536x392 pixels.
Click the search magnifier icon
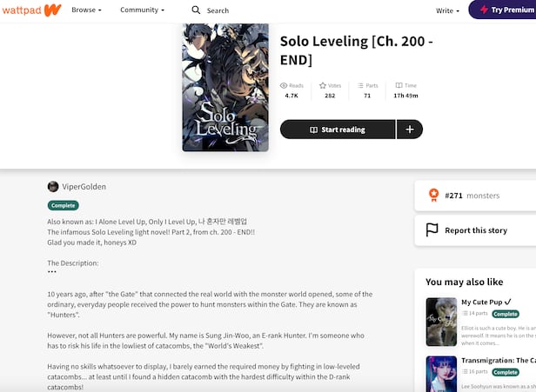(196, 10)
